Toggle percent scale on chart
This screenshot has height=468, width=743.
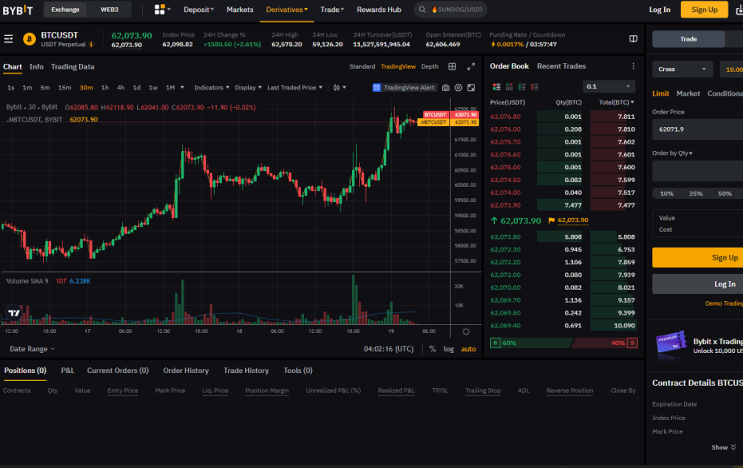[432, 349]
